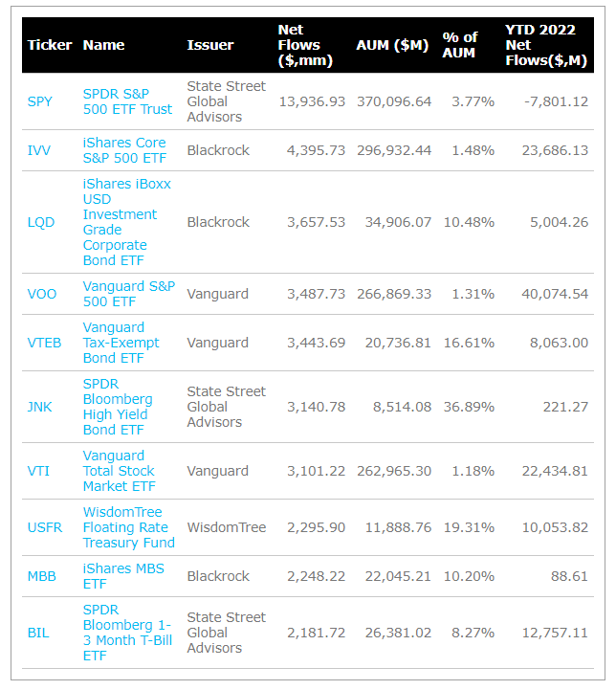This screenshot has width=616, height=690.
Task: Open the JNK ticker link
Action: [x=39, y=407]
